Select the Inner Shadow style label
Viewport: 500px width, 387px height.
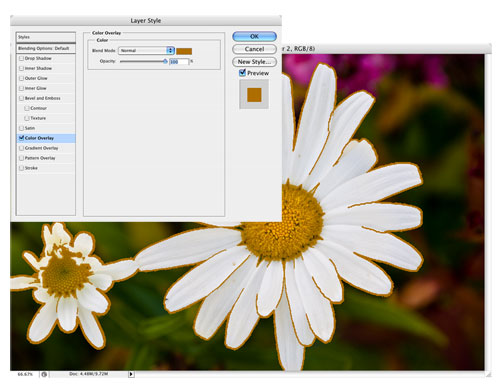click(38, 68)
